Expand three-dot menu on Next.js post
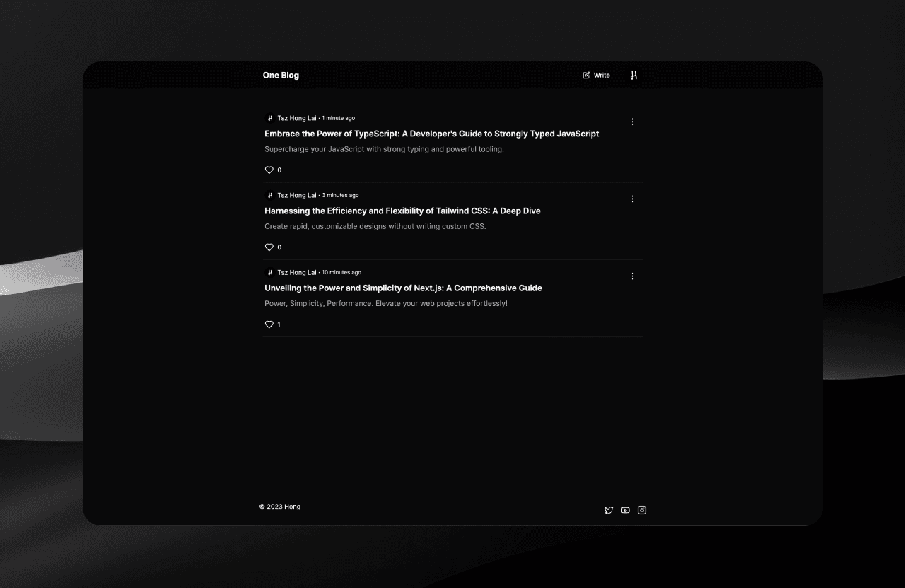Viewport: 905px width, 588px height. [x=633, y=276]
